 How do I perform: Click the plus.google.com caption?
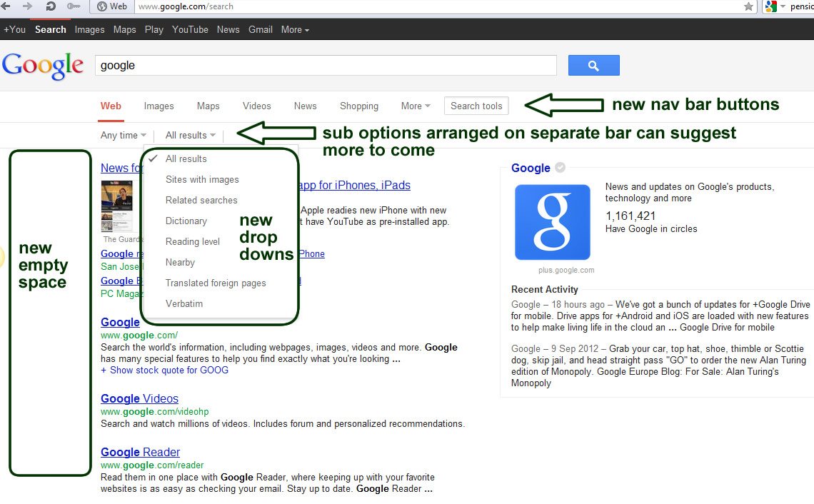[566, 271]
